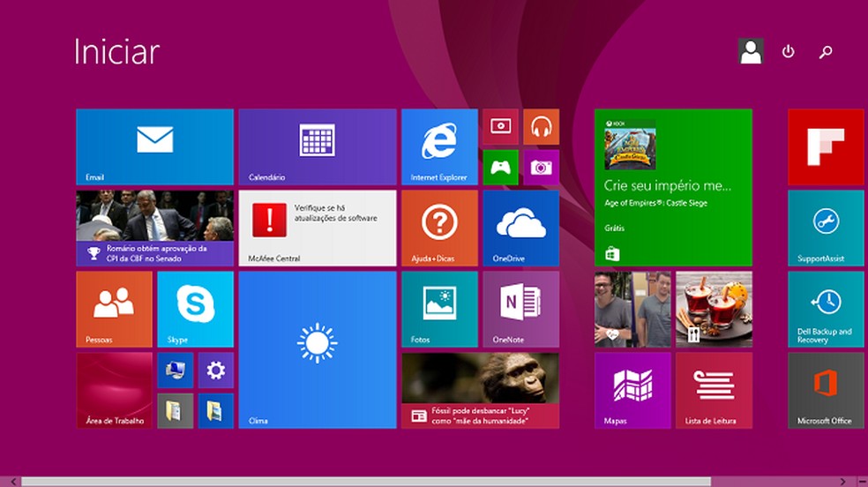Open the Lucy fossil news tile

[x=480, y=391]
